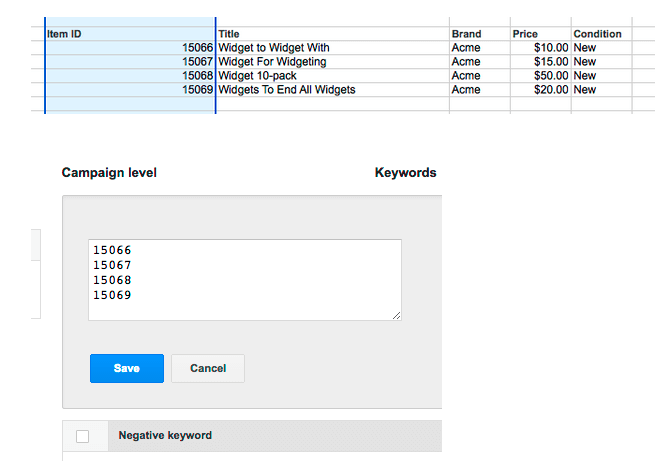Viewport: 672px width, 471px height.
Task: Click the title cell 'Widget to Widget With'
Action: point(332,48)
